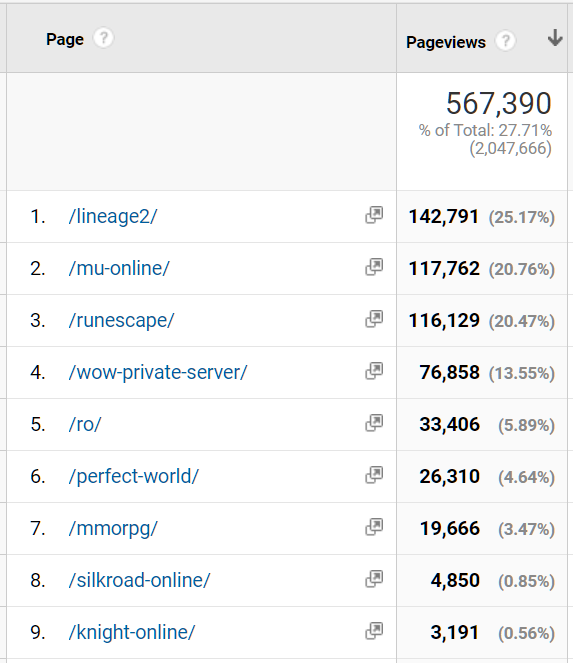573x663 pixels.
Task: Open the /wow-private-server/ link
Action: (x=158, y=373)
